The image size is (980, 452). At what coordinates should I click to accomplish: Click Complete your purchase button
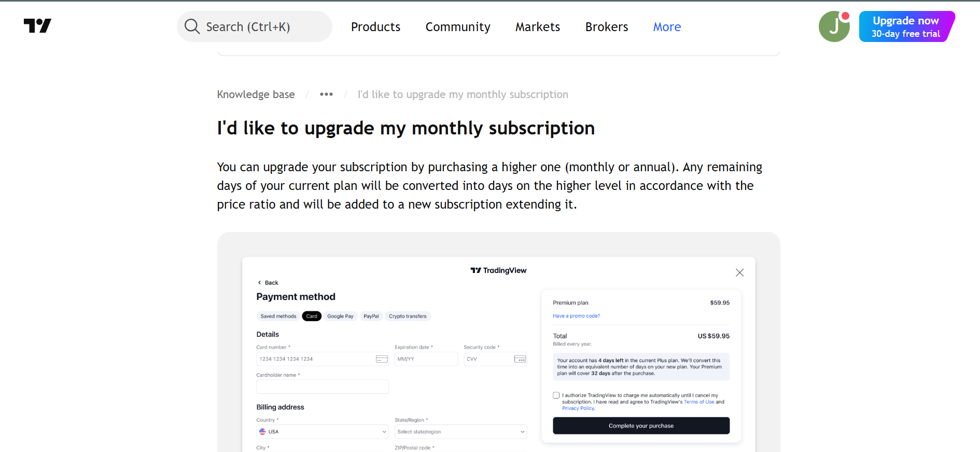641,426
